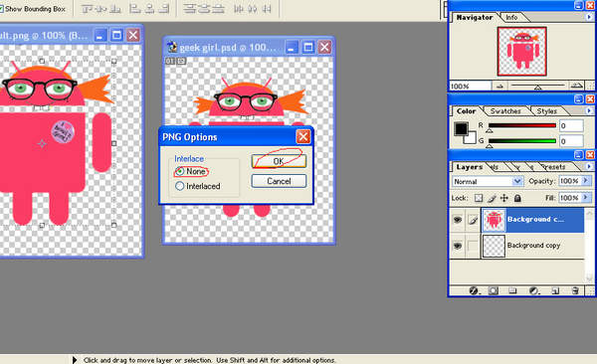Open the Navigator panel options menu arrow
The width and height of the screenshot is (597, 364).
point(589,17)
